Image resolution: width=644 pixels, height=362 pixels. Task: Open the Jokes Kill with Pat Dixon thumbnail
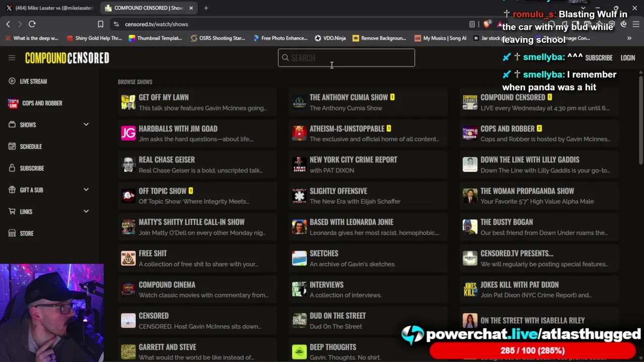(x=470, y=289)
